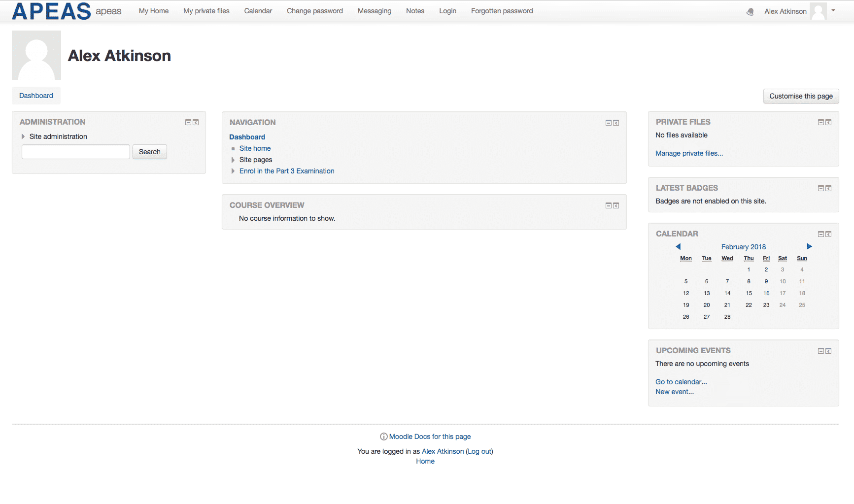Select Login in the top menu
Viewport: 854px width, 504px height.
click(447, 11)
